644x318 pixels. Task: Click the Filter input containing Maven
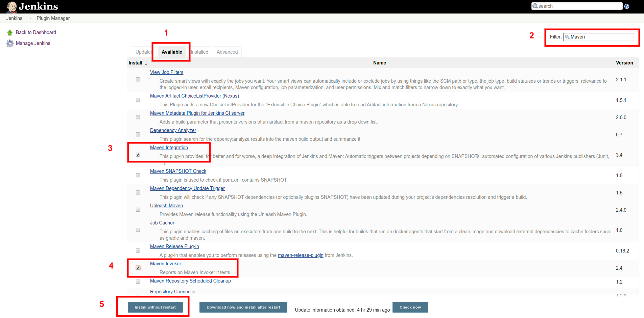tap(599, 37)
